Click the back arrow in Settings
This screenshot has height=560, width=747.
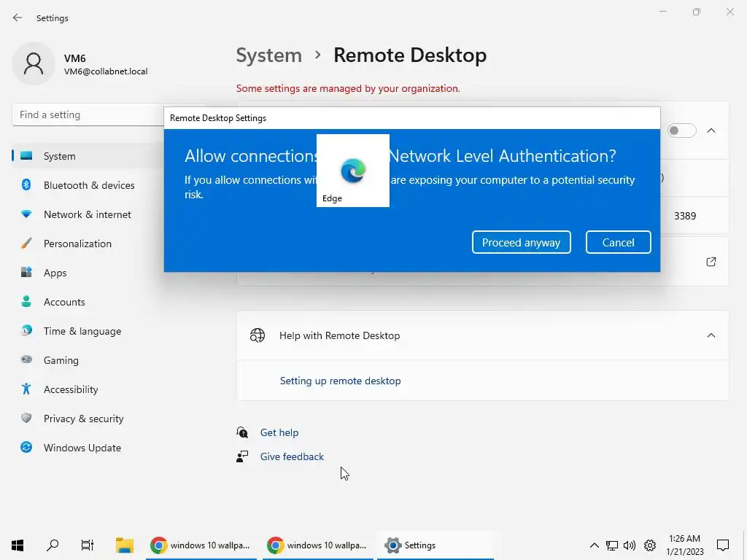tap(18, 17)
